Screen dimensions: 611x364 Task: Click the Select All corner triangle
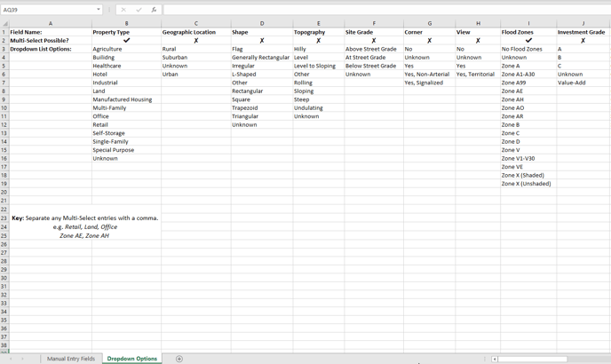tap(4, 24)
